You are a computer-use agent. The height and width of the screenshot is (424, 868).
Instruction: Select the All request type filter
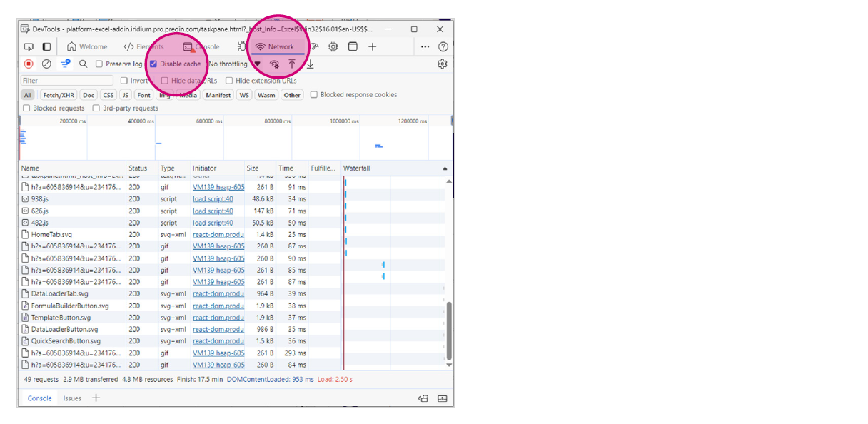tap(28, 94)
